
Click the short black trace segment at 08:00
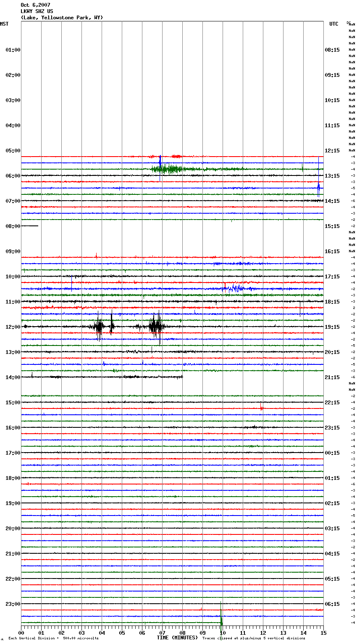coord(29,226)
